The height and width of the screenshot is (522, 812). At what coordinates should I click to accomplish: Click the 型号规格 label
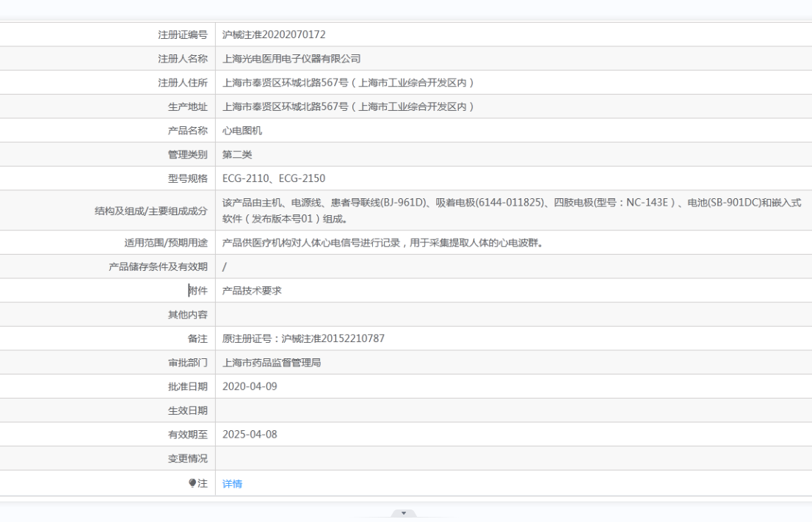click(187, 178)
